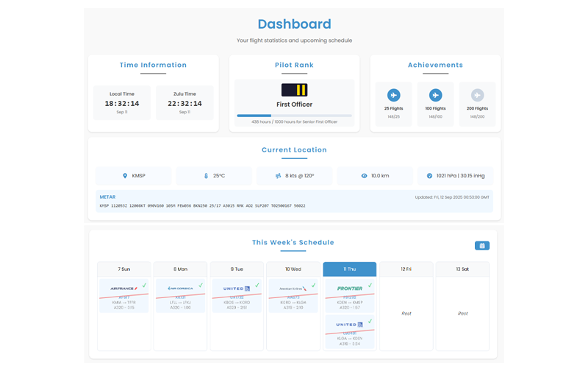Viewport: 588px width, 368px height.
Task: Select the 13 Sat day header
Action: coord(462,269)
